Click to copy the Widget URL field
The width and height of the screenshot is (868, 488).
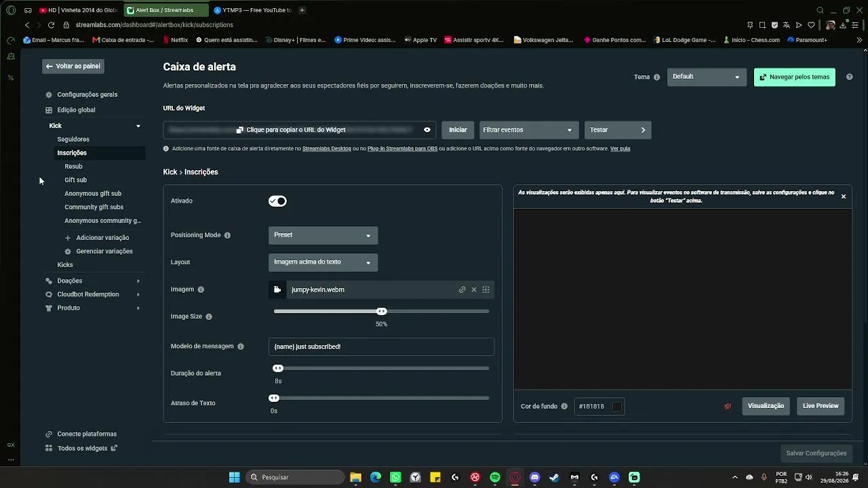coord(300,130)
